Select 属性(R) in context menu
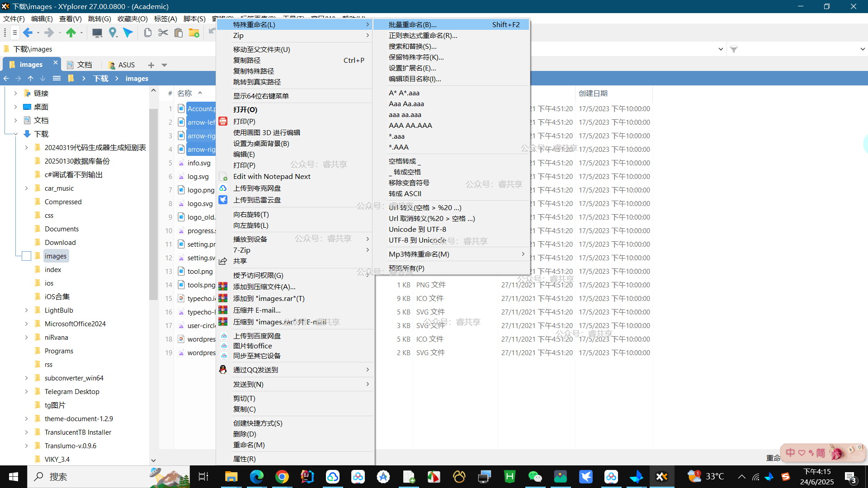 click(x=295, y=459)
